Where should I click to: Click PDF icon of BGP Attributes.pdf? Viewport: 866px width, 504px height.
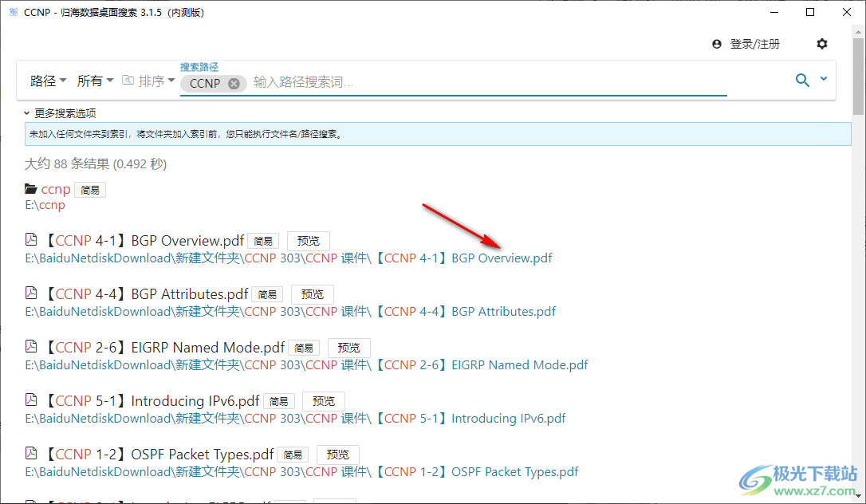pyautogui.click(x=31, y=293)
